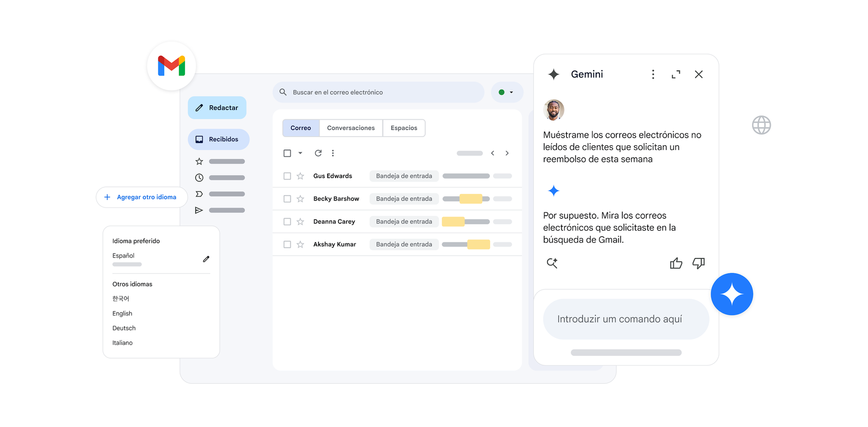Click the globe language icon
The image size is (868, 427).
point(761,125)
